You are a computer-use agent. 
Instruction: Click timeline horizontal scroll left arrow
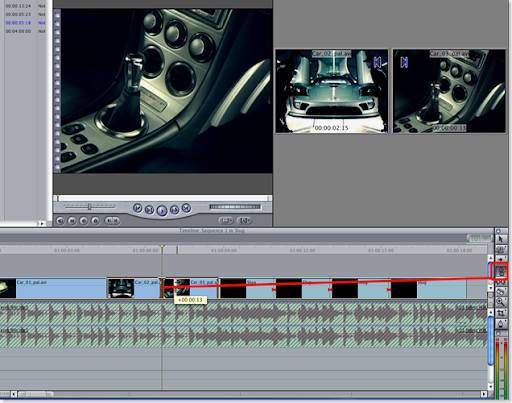(14, 394)
